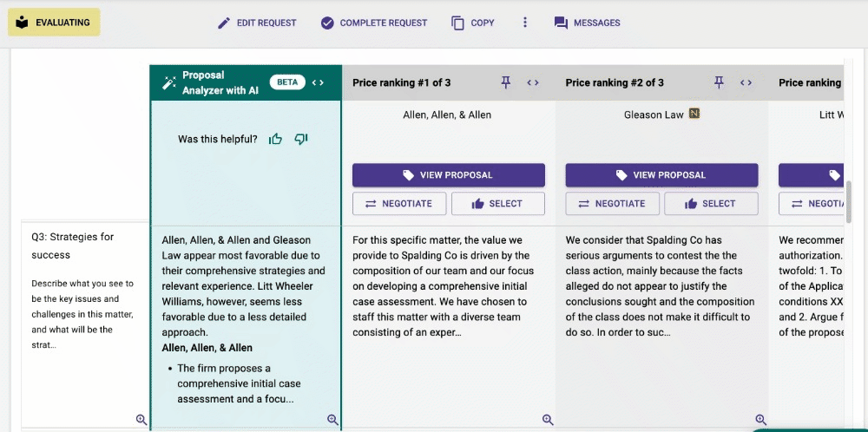The width and height of the screenshot is (868, 432).
Task: Expand Price ranking #1 column width arrows
Action: point(533,82)
